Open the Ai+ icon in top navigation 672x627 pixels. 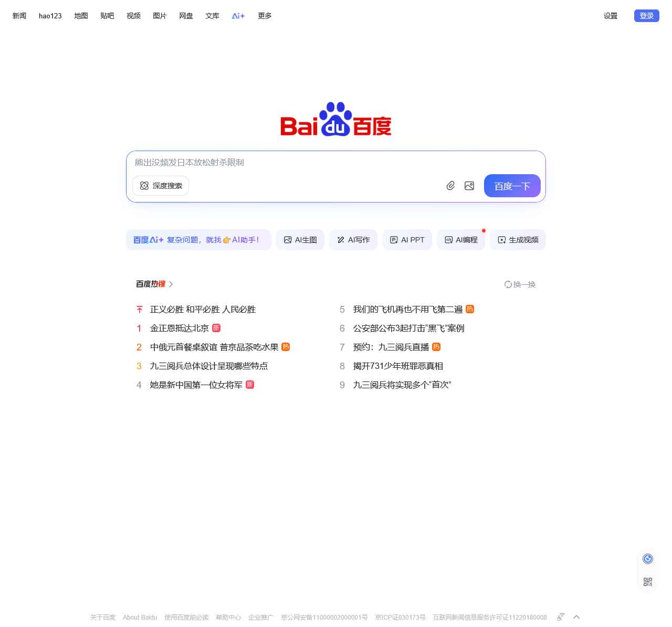click(x=238, y=16)
